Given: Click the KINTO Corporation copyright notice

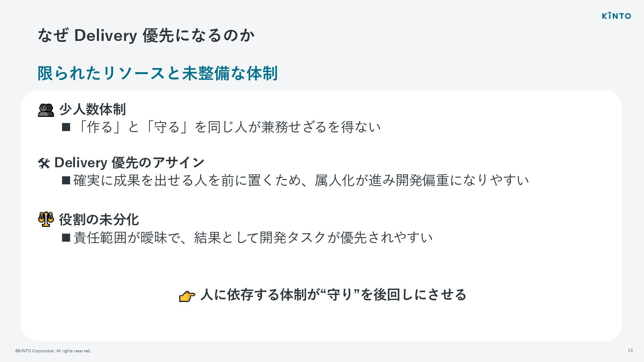Looking at the screenshot, I should (53, 351).
